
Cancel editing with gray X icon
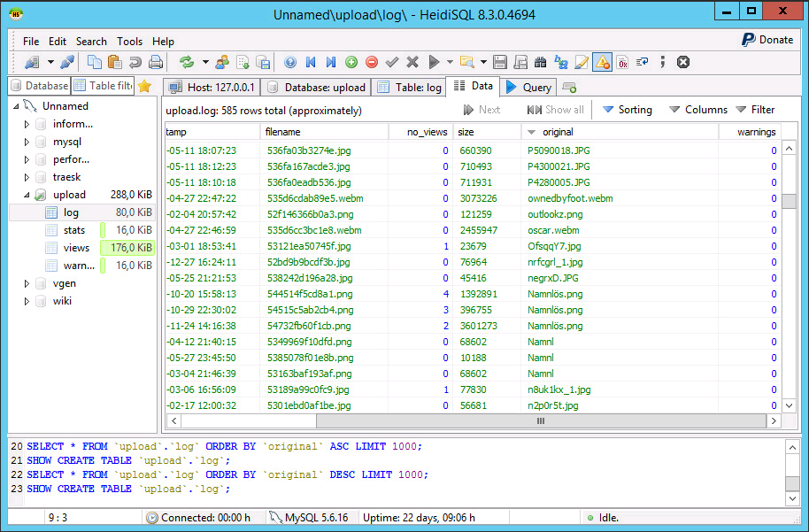click(x=412, y=63)
